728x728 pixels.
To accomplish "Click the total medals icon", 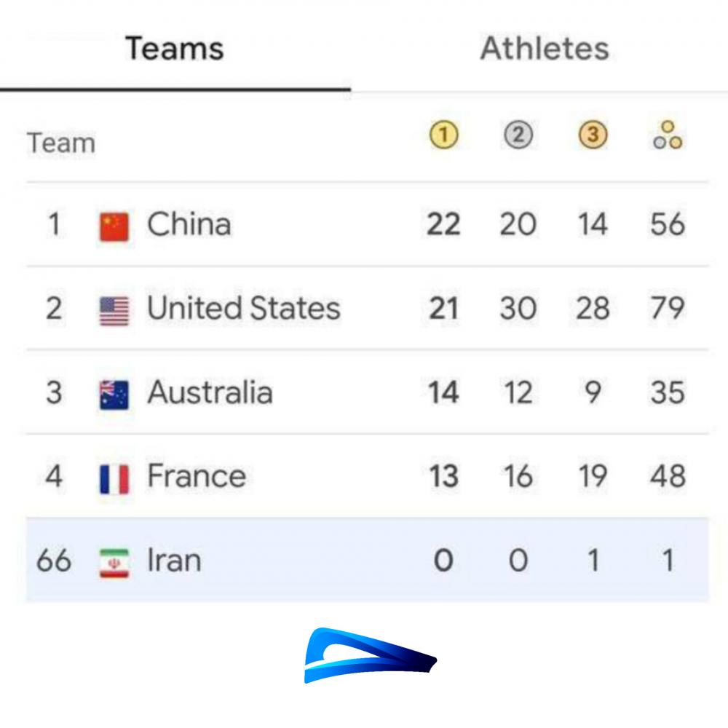I will [668, 135].
